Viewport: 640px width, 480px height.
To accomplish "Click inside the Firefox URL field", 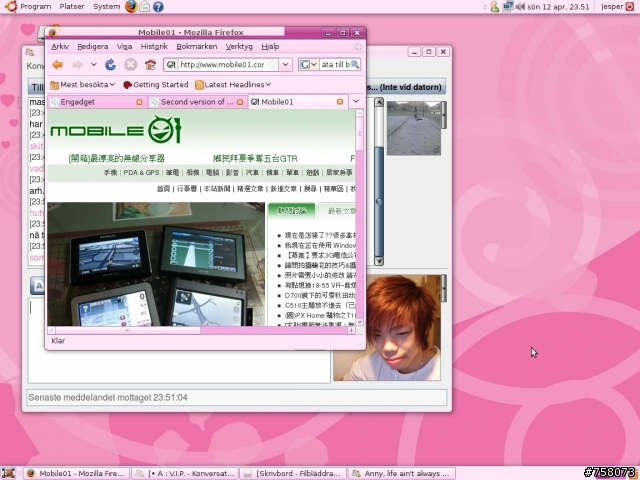I will point(222,64).
